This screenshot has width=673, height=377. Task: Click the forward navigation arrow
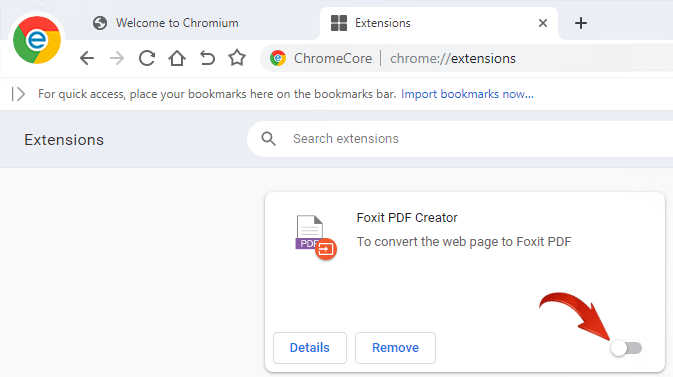coord(117,58)
